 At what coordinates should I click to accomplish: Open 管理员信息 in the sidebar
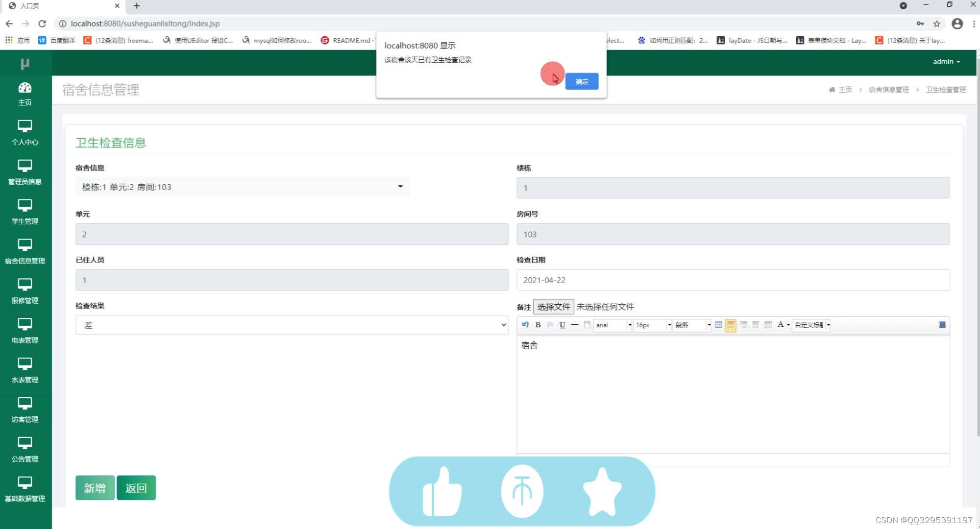pos(25,172)
